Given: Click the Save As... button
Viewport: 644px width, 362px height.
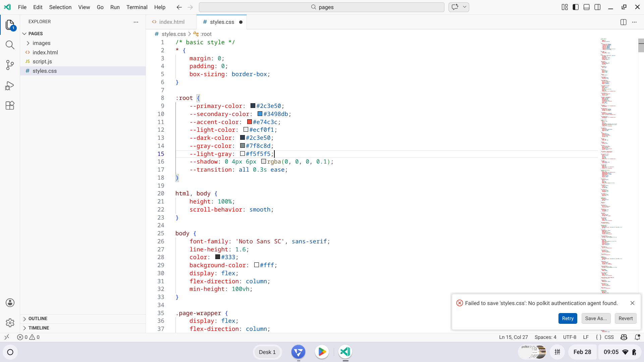Looking at the screenshot, I should pos(596,318).
